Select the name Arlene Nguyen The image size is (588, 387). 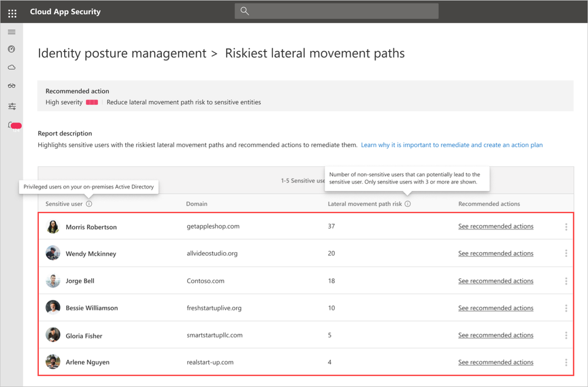coord(87,362)
